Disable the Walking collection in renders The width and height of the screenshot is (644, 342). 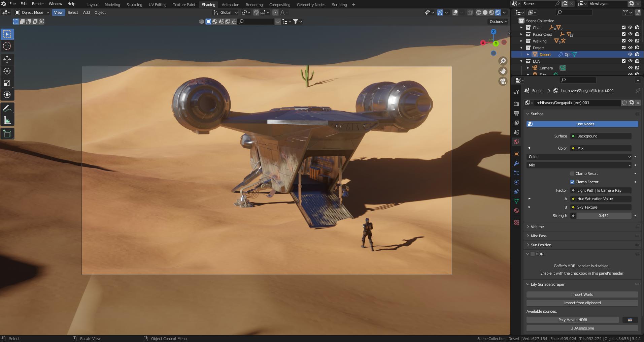click(637, 41)
